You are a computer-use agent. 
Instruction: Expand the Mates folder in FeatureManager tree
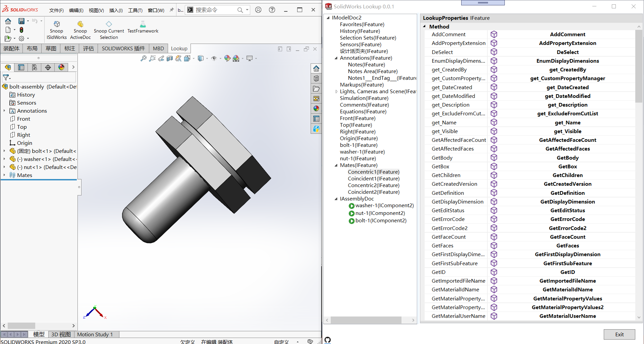(x=4, y=175)
